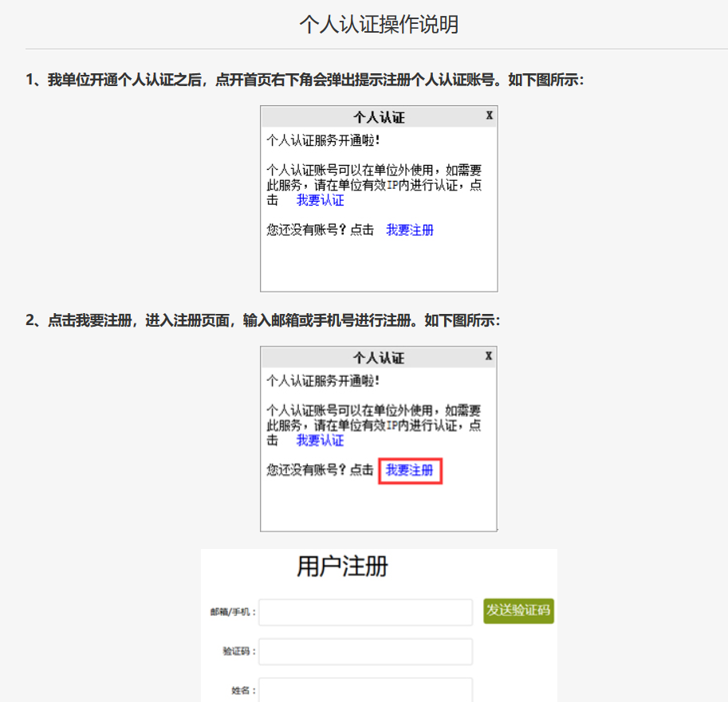Viewport: 728px width, 702px height.
Task: Click the 验证码 field label
Action: 239,651
